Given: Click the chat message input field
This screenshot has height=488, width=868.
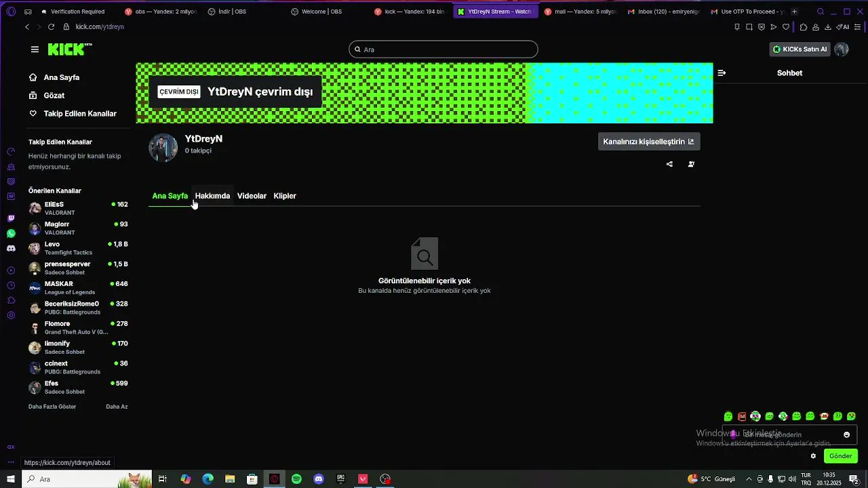Looking at the screenshot, I should coord(790,434).
